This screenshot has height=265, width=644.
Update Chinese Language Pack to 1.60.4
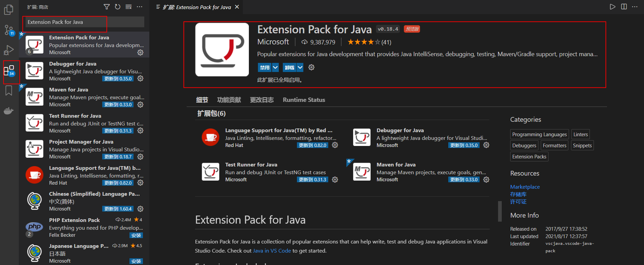coord(118,209)
